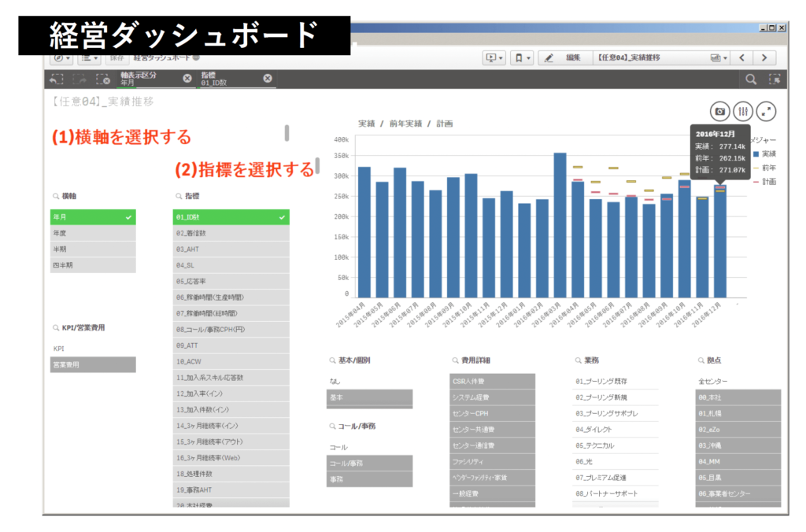Search within the 横軸 filter pane
806x532 pixels.
pos(56,196)
